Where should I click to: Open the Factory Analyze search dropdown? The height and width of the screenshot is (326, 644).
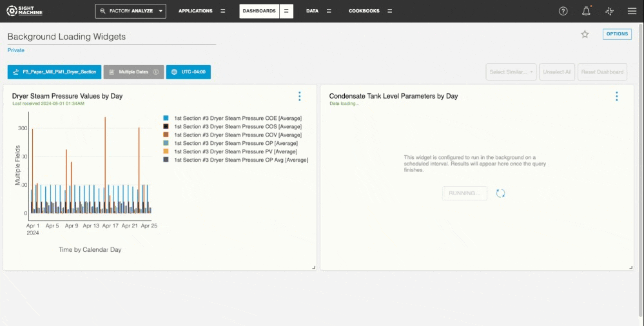pyautogui.click(x=131, y=11)
